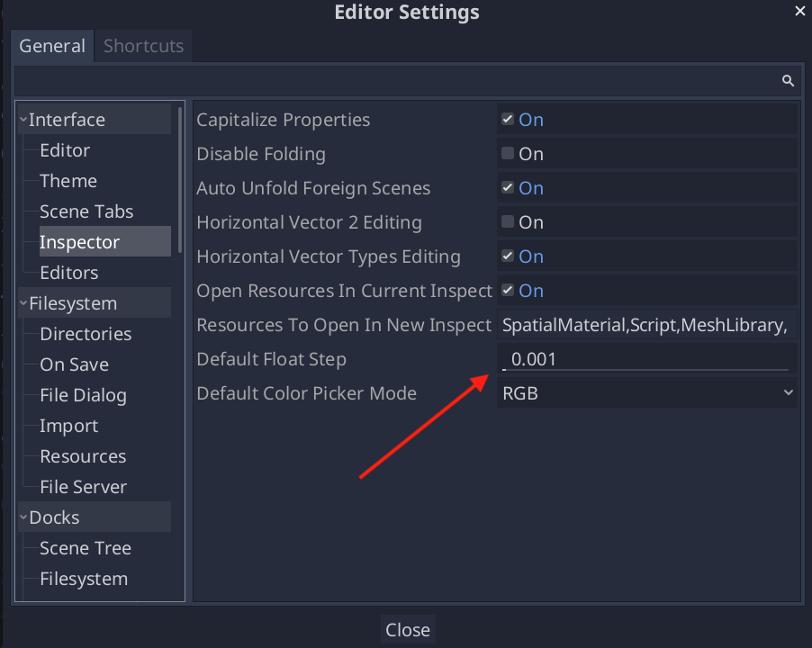Click the Close button
The height and width of the screenshot is (648, 812).
[407, 629]
